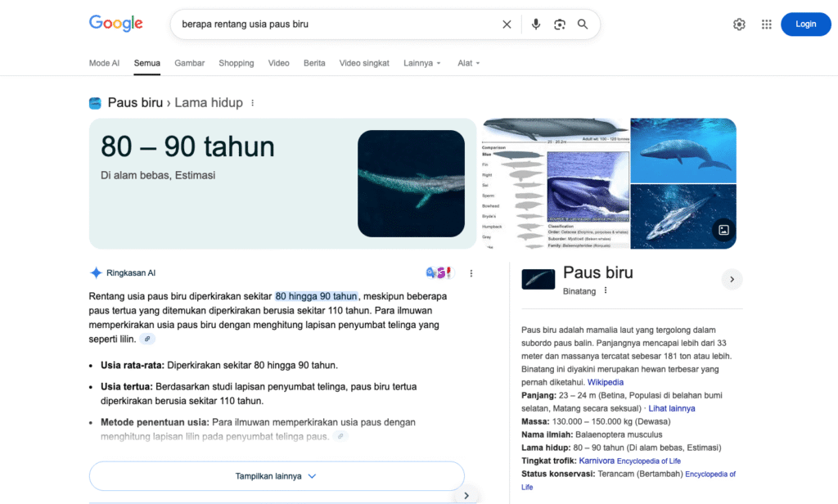Open quick settings via the gear icon
Image resolution: width=838 pixels, height=504 pixels.
point(739,24)
